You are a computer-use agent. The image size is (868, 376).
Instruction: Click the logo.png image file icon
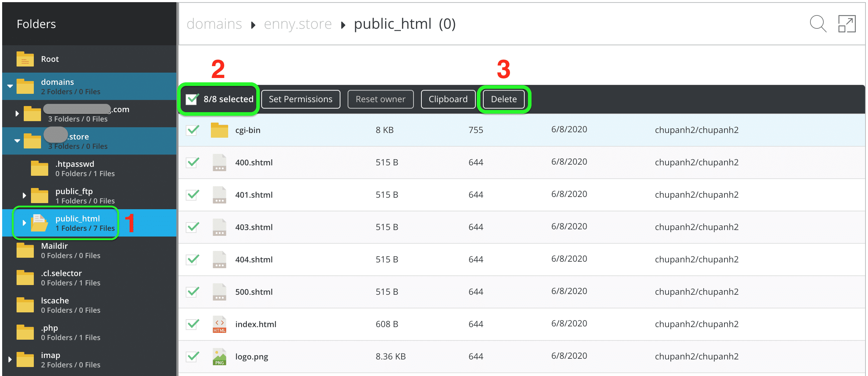pyautogui.click(x=219, y=357)
